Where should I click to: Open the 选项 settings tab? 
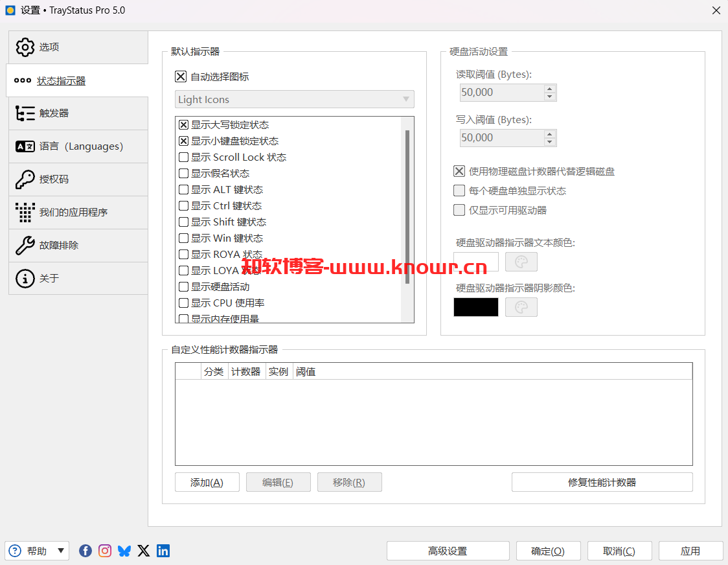[x=78, y=47]
